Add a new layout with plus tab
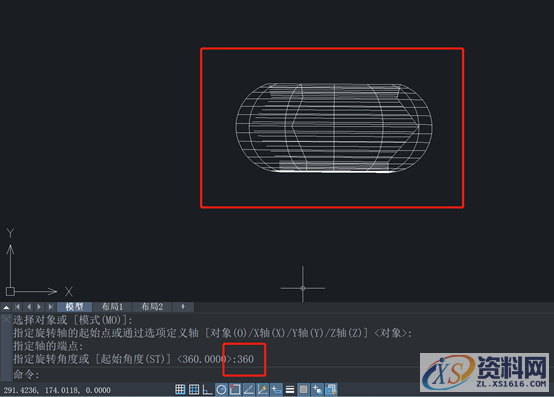Image resolution: width=554 pixels, height=397 pixels. [183, 307]
